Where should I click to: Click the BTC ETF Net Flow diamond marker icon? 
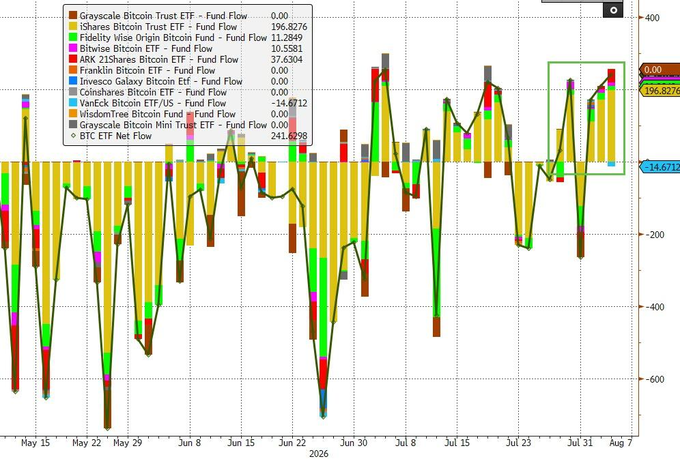point(73,136)
